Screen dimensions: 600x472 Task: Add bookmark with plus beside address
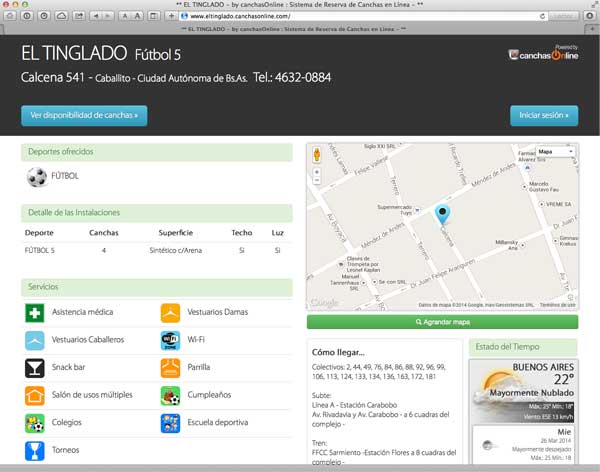coord(171,16)
